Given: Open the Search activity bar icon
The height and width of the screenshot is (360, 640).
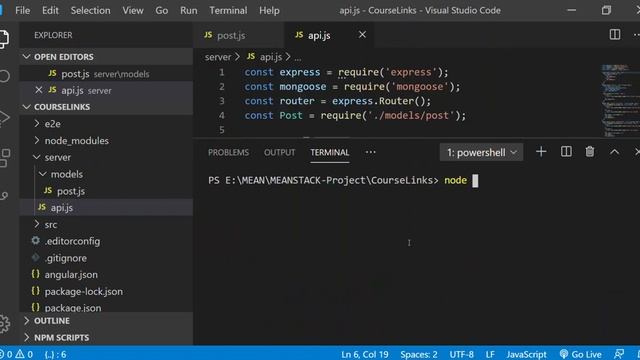Looking at the screenshot, I should (5, 76).
